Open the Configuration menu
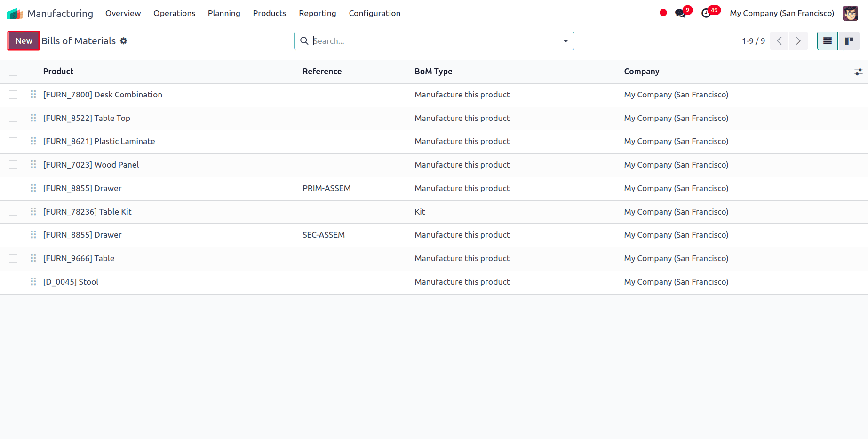The width and height of the screenshot is (868, 439). 374,13
